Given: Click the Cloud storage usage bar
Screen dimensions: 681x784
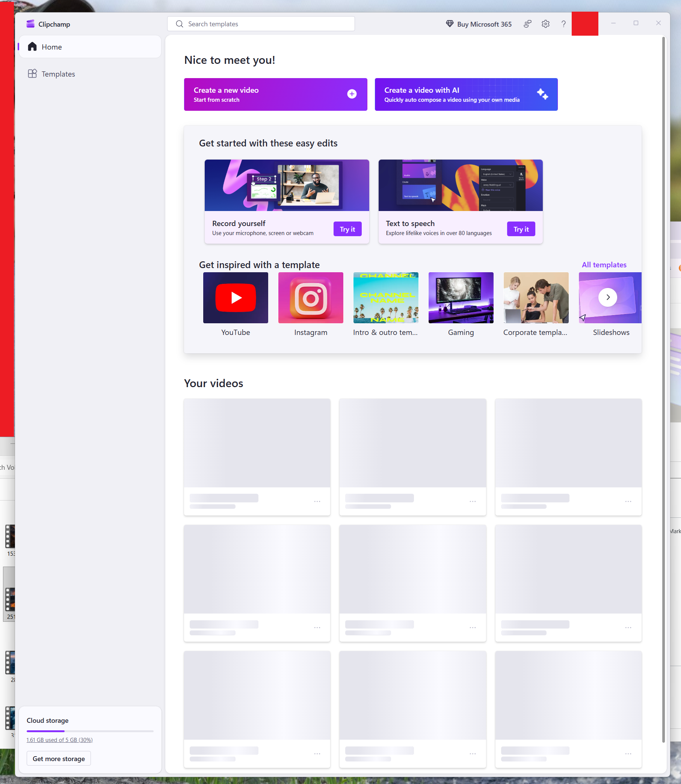Looking at the screenshot, I should pos(90,731).
